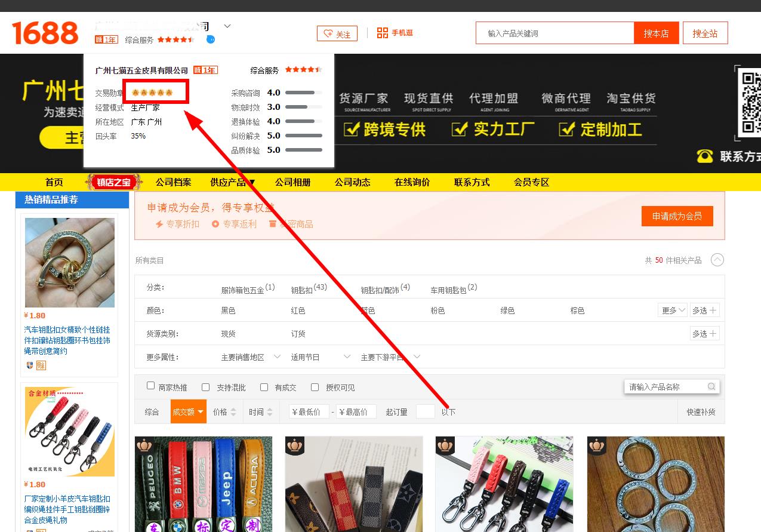
Task: Check the 支持混批 checkbox
Action: (206, 387)
